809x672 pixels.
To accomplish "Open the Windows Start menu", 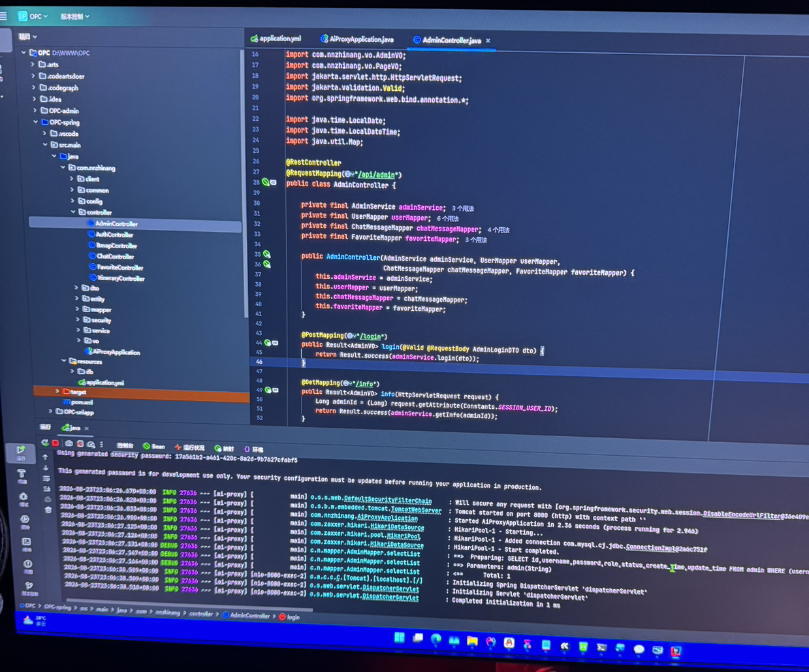I will coord(399,637).
